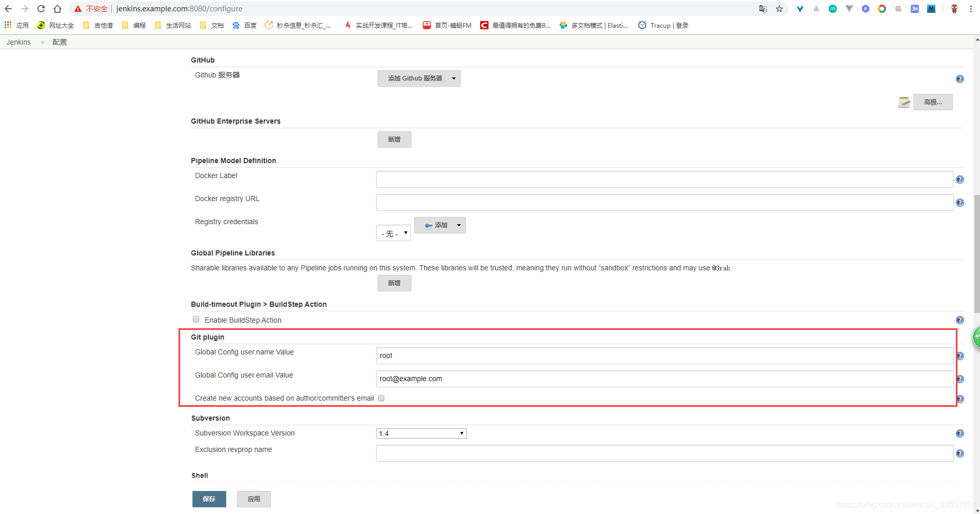Check Create new accounts based on author/committer's email
This screenshot has width=980, height=514.
[381, 398]
